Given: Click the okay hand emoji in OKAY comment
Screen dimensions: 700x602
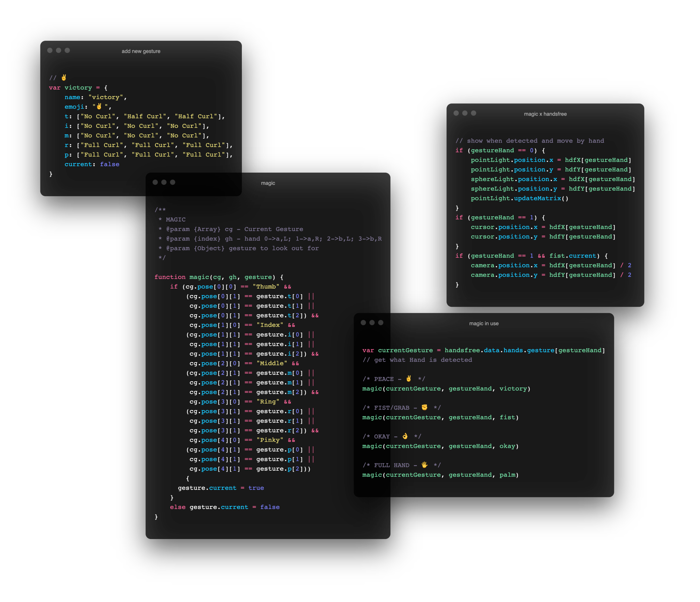Looking at the screenshot, I should (405, 436).
